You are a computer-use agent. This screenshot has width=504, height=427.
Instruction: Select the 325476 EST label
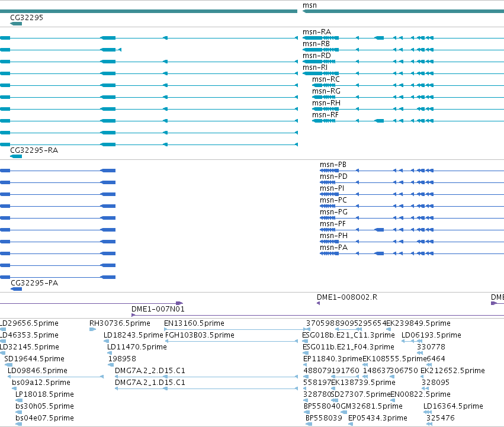pyautogui.click(x=441, y=418)
